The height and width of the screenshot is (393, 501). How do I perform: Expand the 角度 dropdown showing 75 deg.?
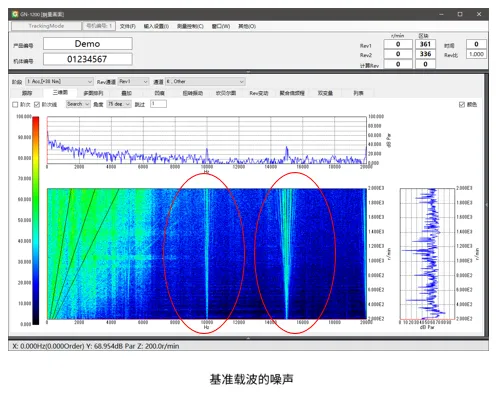click(119, 104)
